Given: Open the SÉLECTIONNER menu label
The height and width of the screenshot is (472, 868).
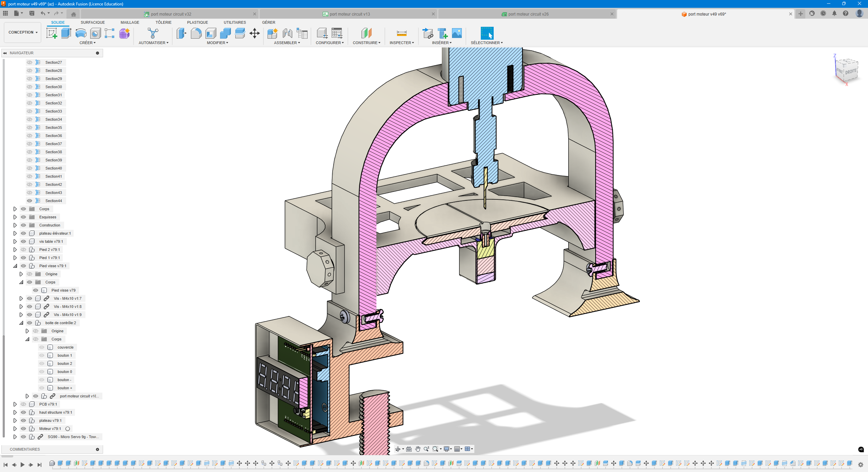Looking at the screenshot, I should (486, 43).
